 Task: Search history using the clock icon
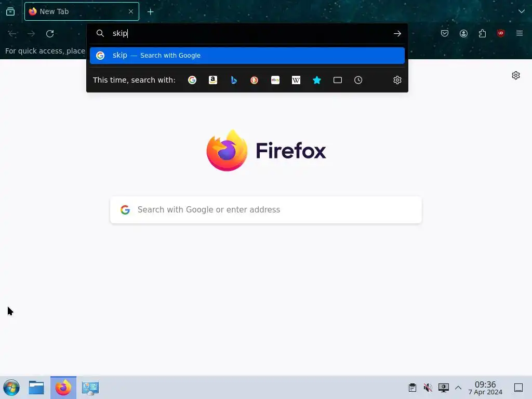click(x=358, y=80)
